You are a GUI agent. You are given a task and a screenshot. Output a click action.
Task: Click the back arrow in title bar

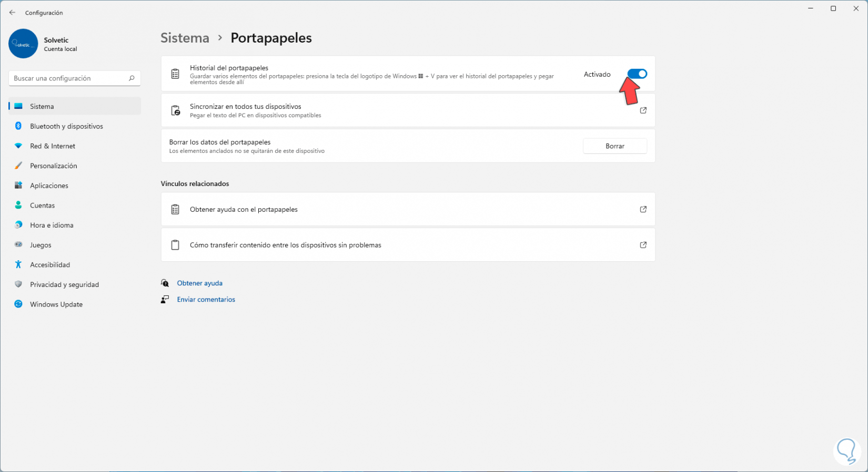12,13
